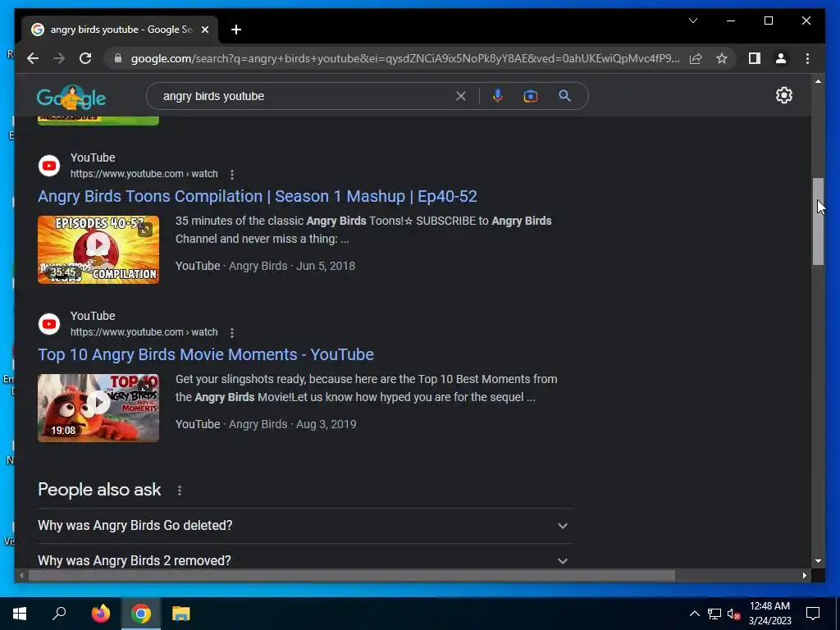Click the vertical scrollbar thumb
Image resolution: width=840 pixels, height=630 pixels.
point(818,221)
